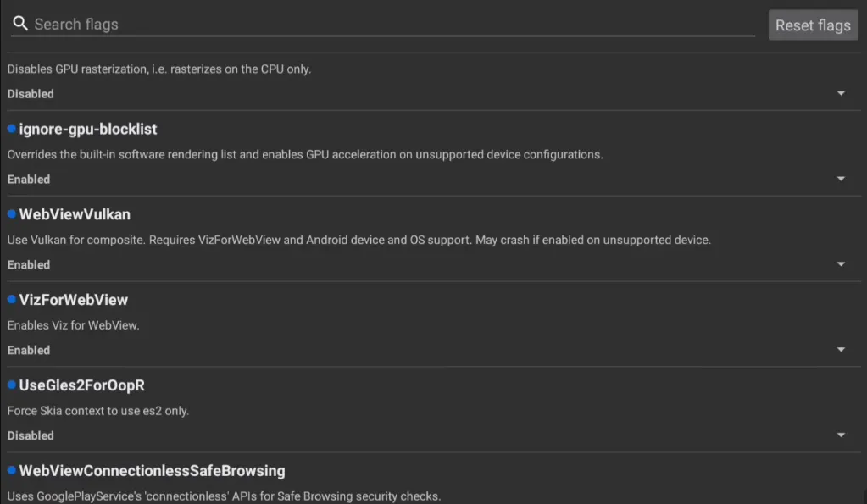The height and width of the screenshot is (504, 867).
Task: Click the blue dot beside VizForWebView
Action: pos(10,300)
